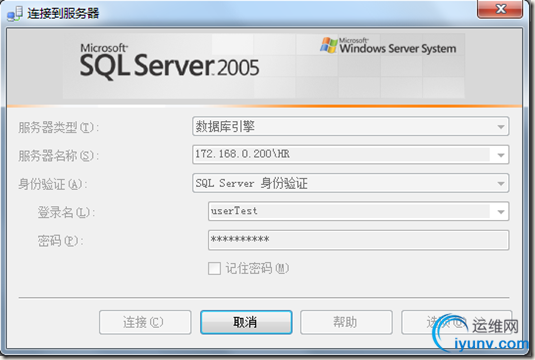Expand the server name dropdown arrow

coord(501,155)
